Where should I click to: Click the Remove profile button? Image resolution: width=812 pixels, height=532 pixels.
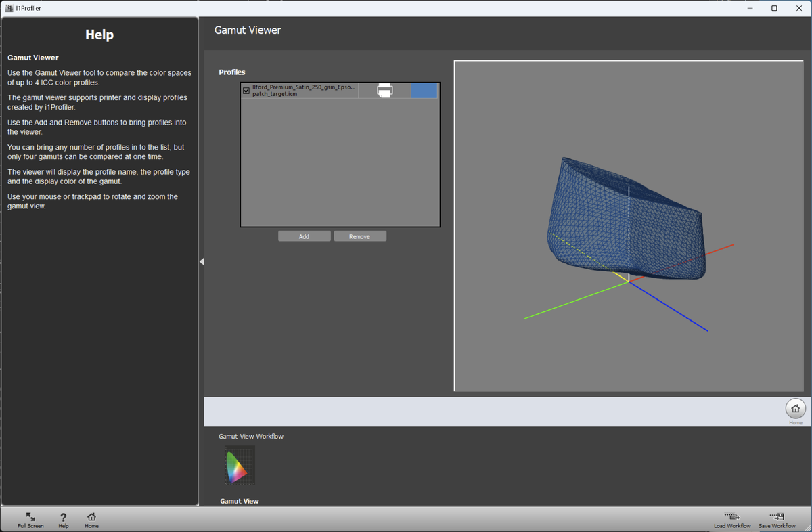pyautogui.click(x=360, y=236)
